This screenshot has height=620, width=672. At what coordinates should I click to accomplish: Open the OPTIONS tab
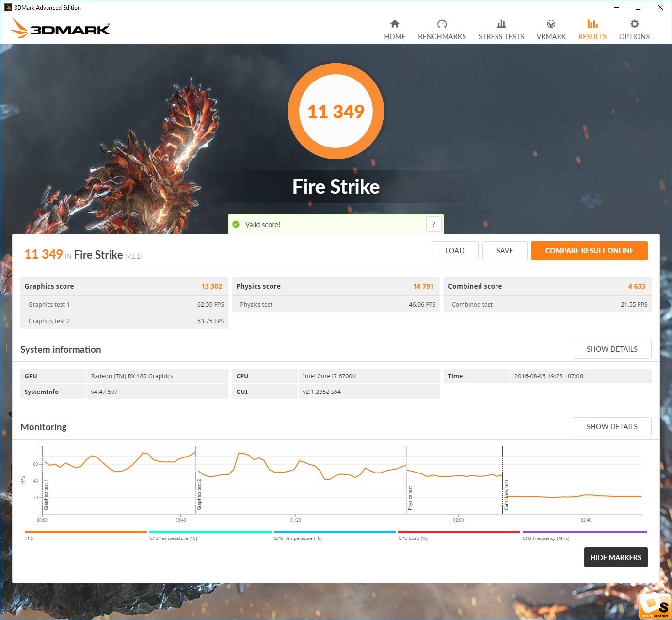pyautogui.click(x=634, y=37)
